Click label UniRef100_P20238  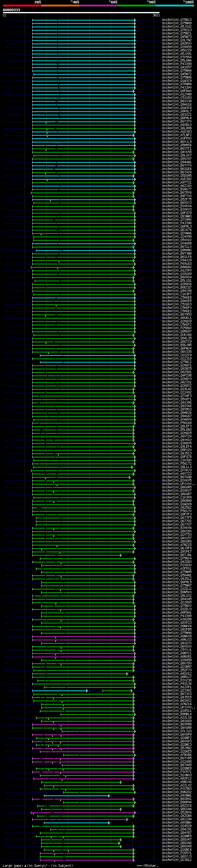[177, 680]
